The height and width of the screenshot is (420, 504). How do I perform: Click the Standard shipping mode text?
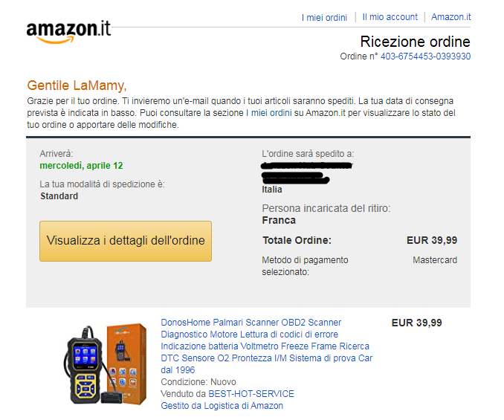pyautogui.click(x=59, y=196)
